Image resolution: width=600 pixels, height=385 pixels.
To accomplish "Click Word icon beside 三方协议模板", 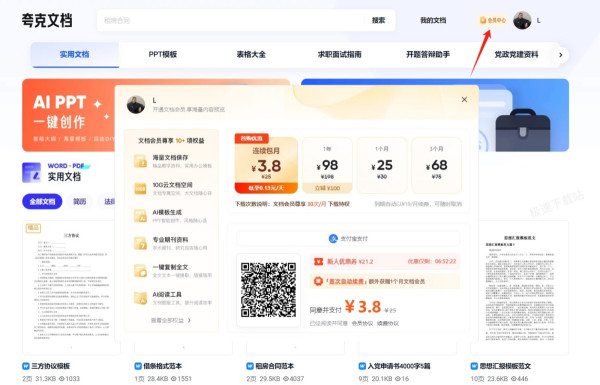I will point(26,366).
